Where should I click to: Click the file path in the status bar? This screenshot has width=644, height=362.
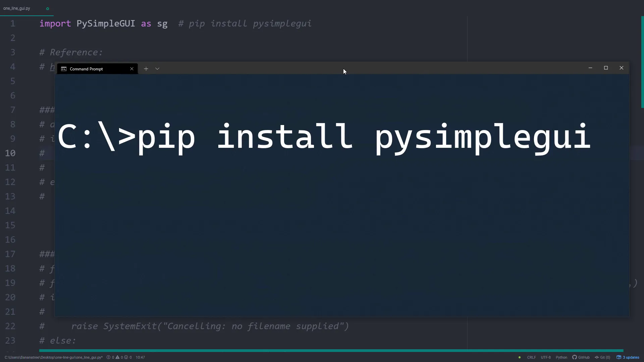click(x=52, y=357)
